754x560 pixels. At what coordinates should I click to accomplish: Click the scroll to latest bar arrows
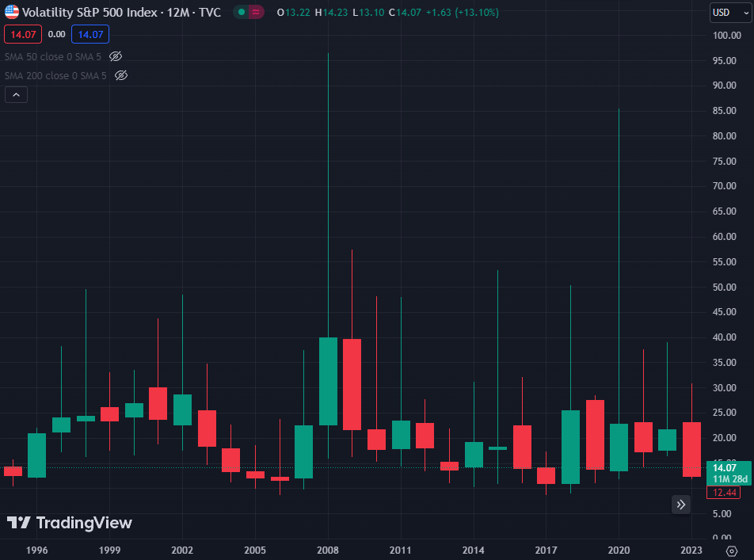pyautogui.click(x=681, y=505)
